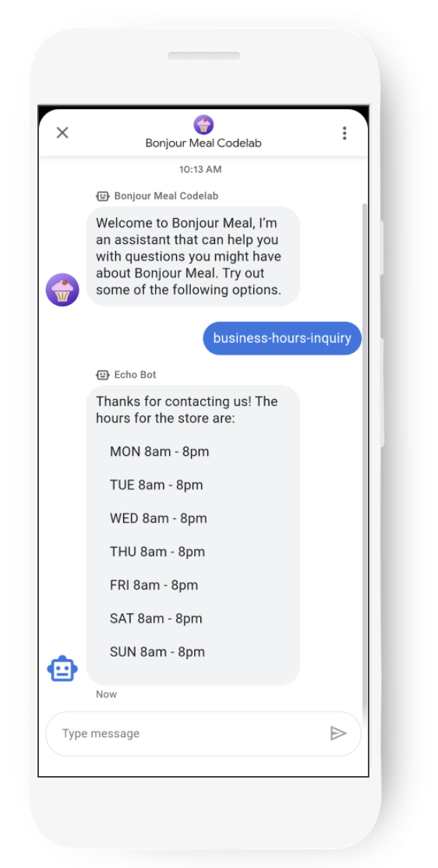Image resolution: width=438 pixels, height=868 pixels.
Task: Select the SUN 8am - 8pm line
Action: [157, 651]
